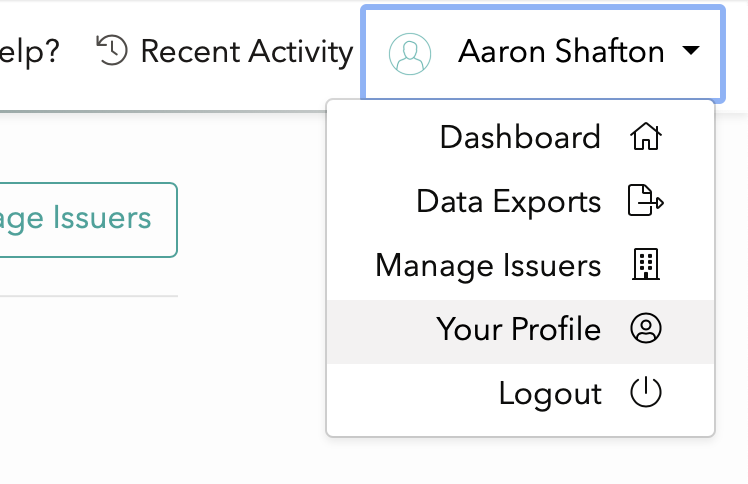
Task: Click the teal user avatar icon in header
Action: pyautogui.click(x=410, y=54)
